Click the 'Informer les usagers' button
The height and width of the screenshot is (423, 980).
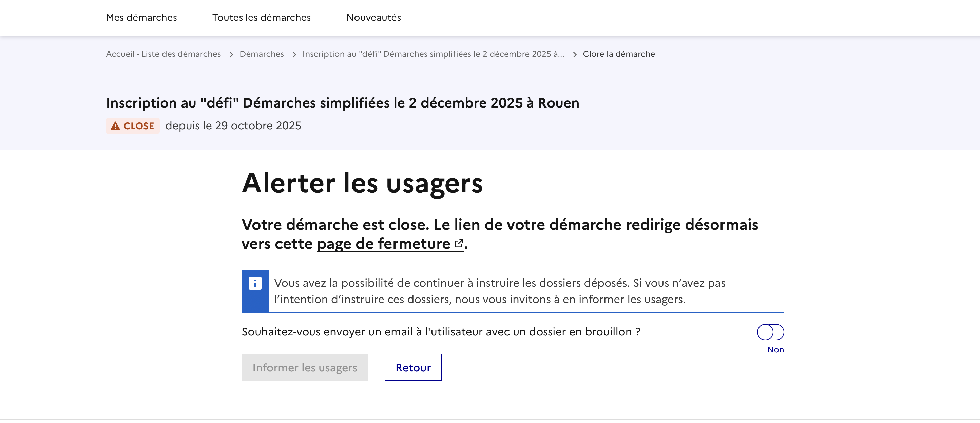(x=304, y=367)
